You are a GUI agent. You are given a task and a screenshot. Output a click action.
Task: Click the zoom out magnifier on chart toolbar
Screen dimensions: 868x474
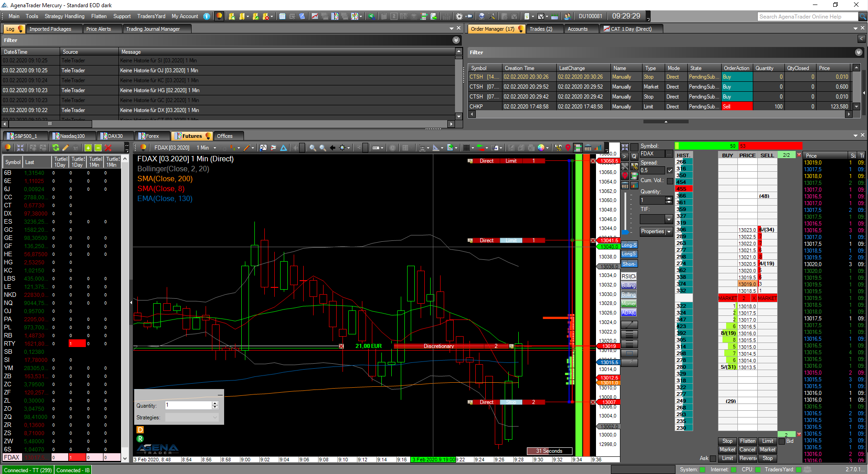[x=323, y=148]
